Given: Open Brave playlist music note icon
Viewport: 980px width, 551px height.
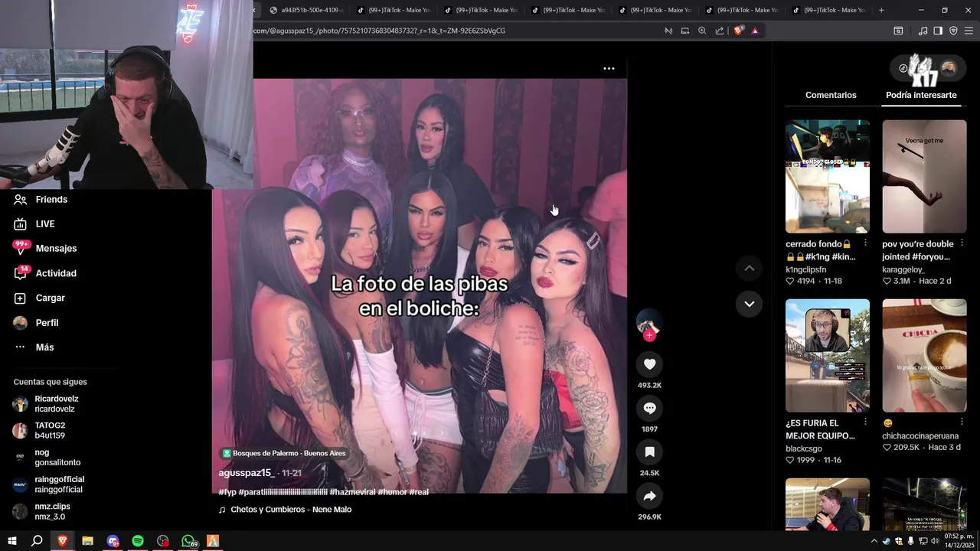Looking at the screenshot, I should tap(923, 31).
